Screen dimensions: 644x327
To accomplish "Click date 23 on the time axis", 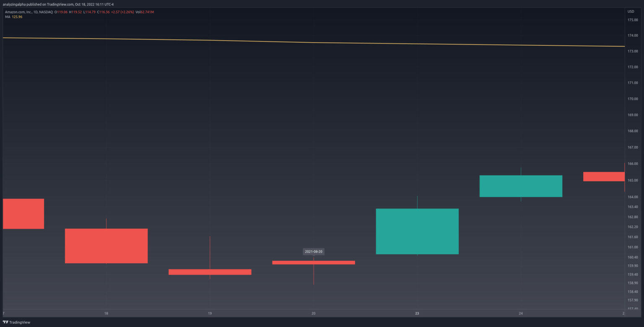I will point(417,313).
